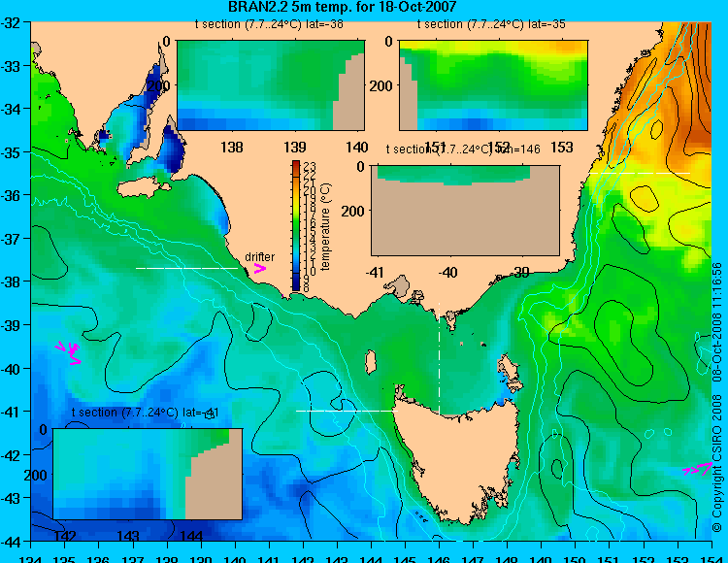Click the white dashed section line at lat -38
The image size is (728, 563).
tap(186, 268)
